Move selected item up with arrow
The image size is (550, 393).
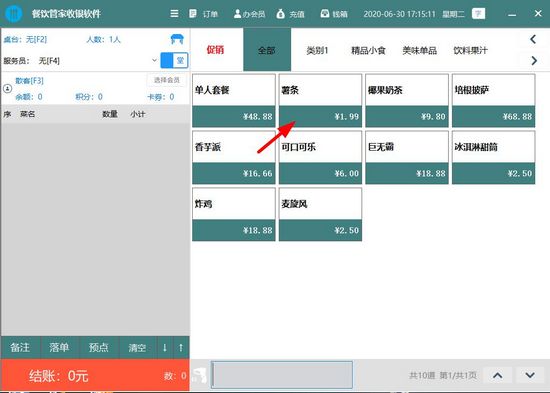click(181, 347)
